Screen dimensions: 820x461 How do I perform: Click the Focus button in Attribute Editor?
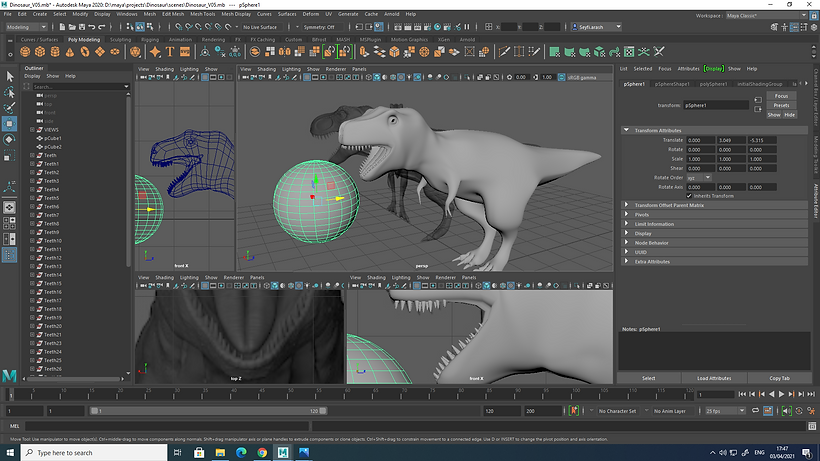pyautogui.click(x=781, y=96)
